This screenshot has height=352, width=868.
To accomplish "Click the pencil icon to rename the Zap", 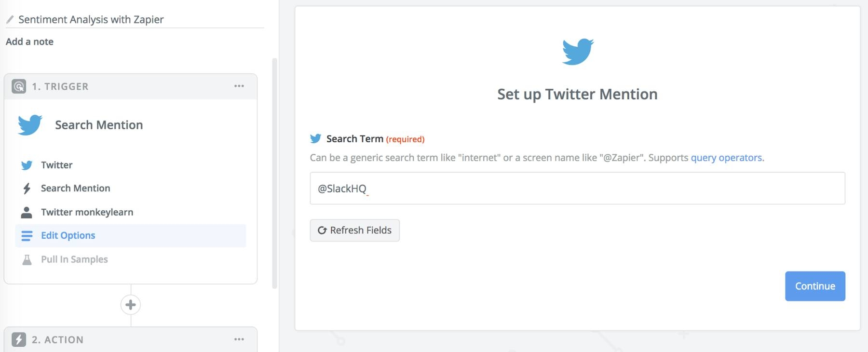I will (x=10, y=20).
